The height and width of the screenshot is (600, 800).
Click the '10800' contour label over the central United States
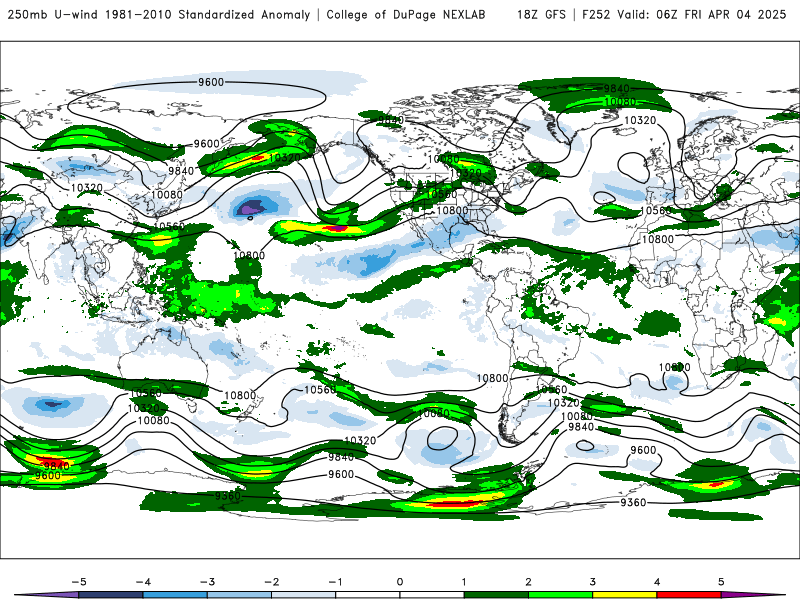(453, 210)
